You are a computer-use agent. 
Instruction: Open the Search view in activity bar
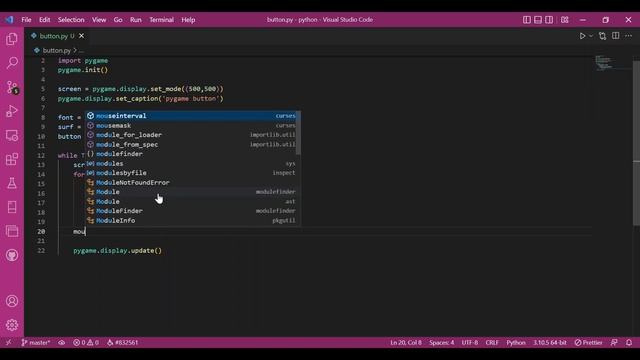(12, 63)
